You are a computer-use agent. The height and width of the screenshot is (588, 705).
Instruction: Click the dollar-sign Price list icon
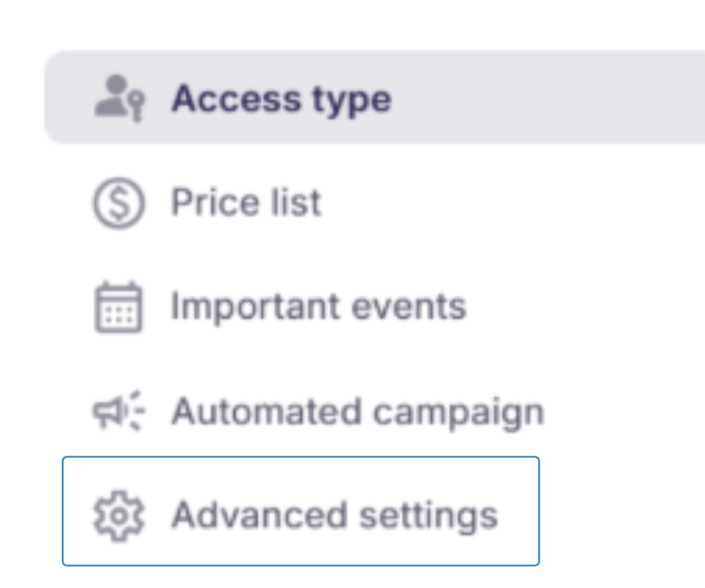119,202
